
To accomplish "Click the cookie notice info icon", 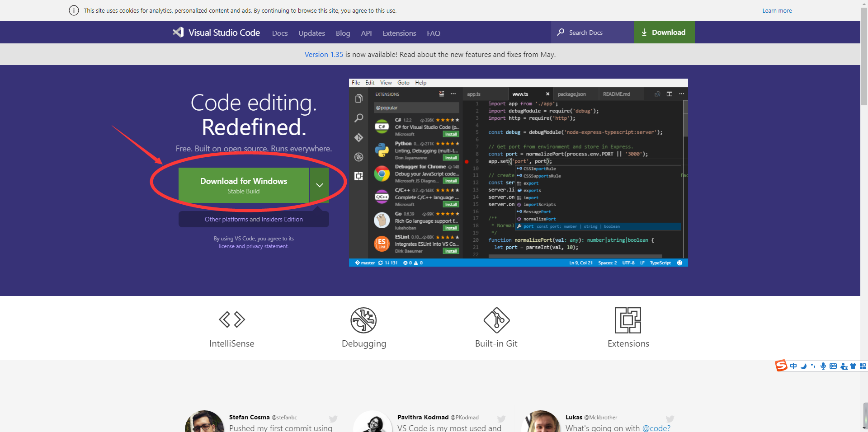I will (x=74, y=10).
